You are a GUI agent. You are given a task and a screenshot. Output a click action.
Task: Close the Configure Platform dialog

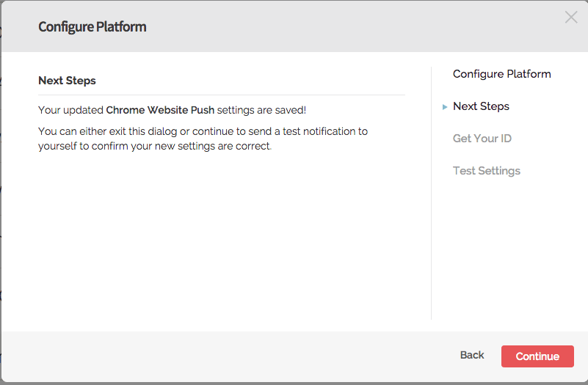click(570, 17)
